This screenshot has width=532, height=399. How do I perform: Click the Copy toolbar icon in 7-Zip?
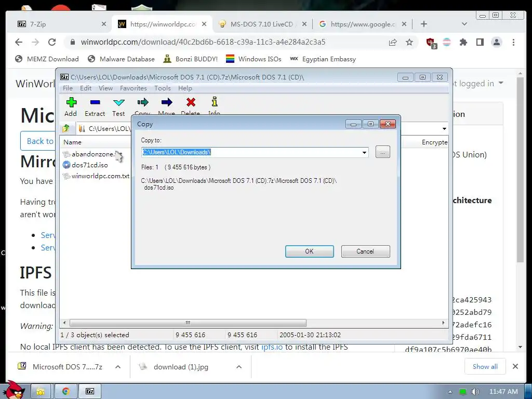(x=142, y=106)
